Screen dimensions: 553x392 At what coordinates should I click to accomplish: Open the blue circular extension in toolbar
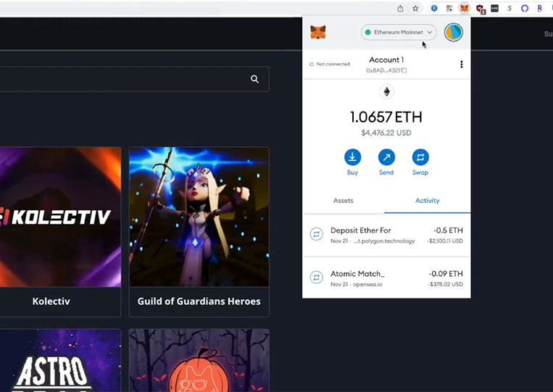click(x=434, y=8)
